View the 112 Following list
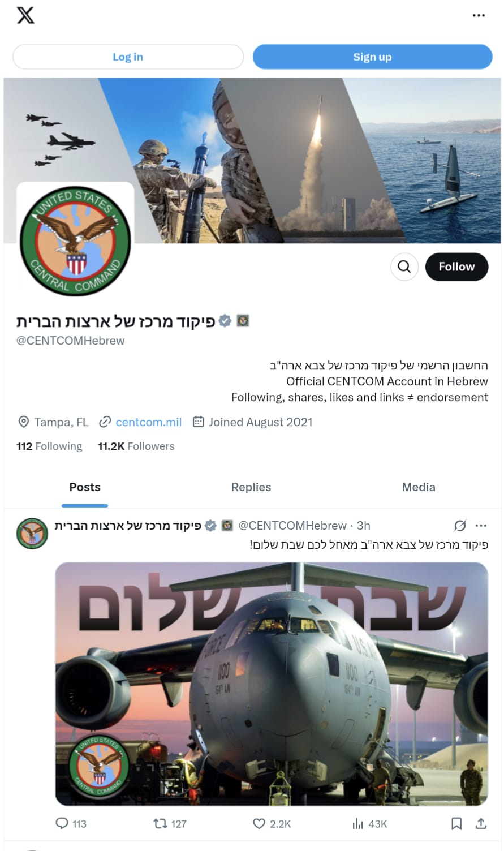The image size is (504, 851). (x=49, y=446)
